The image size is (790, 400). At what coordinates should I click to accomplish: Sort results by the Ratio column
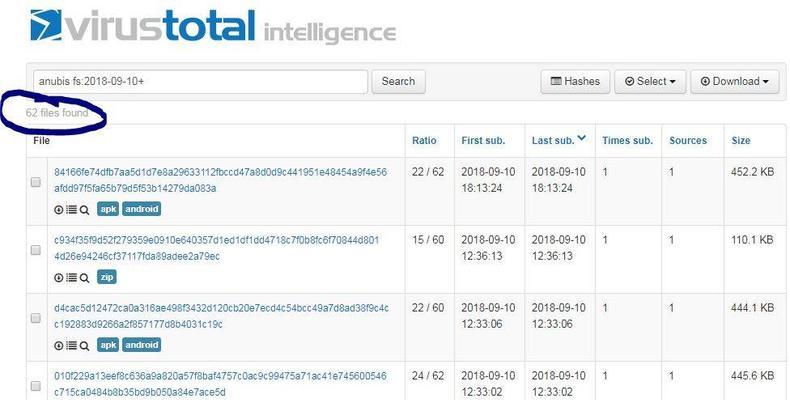point(424,141)
